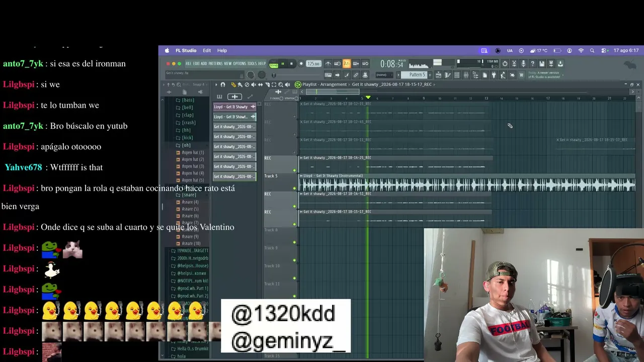Toggle the metronome icon
The width and height of the screenshot is (644, 362).
[x=328, y=64]
